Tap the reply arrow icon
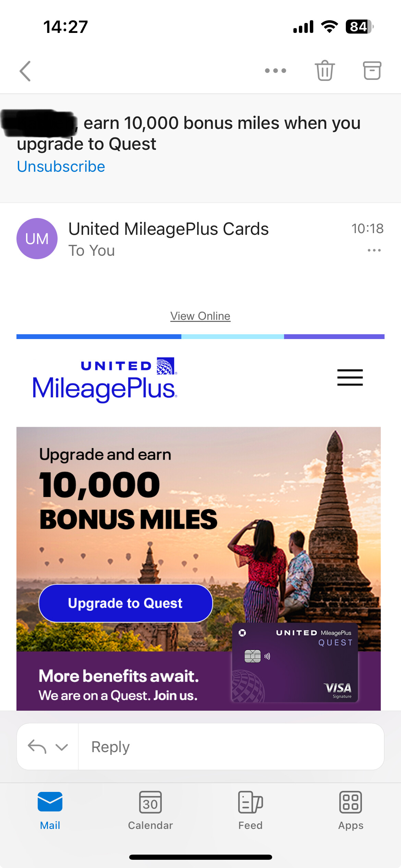The height and width of the screenshot is (868, 401). click(37, 747)
